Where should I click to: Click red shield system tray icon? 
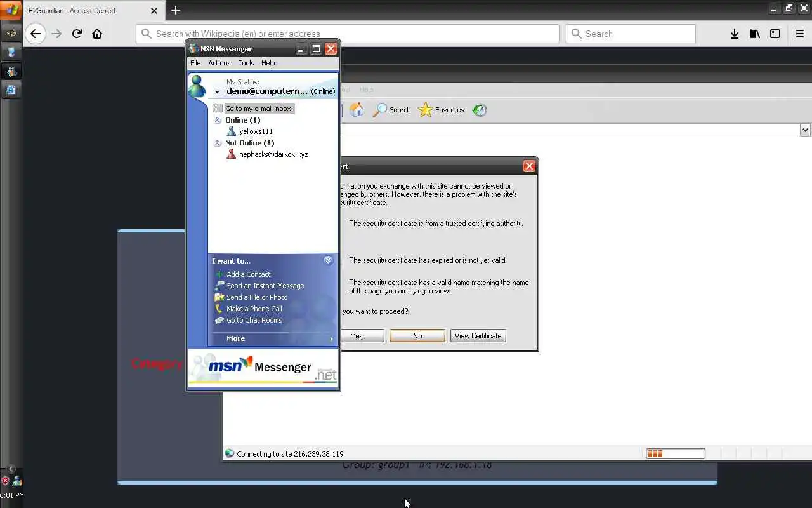click(6, 481)
